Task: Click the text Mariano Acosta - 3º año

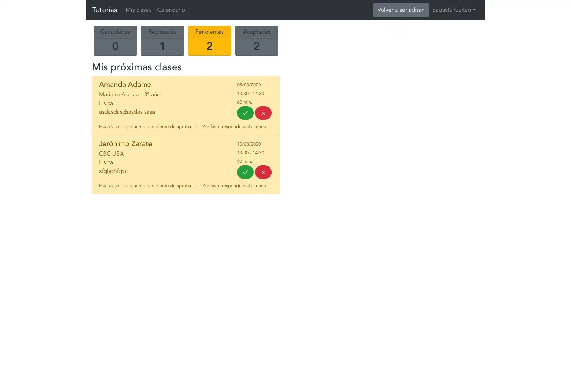Action: [x=129, y=95]
